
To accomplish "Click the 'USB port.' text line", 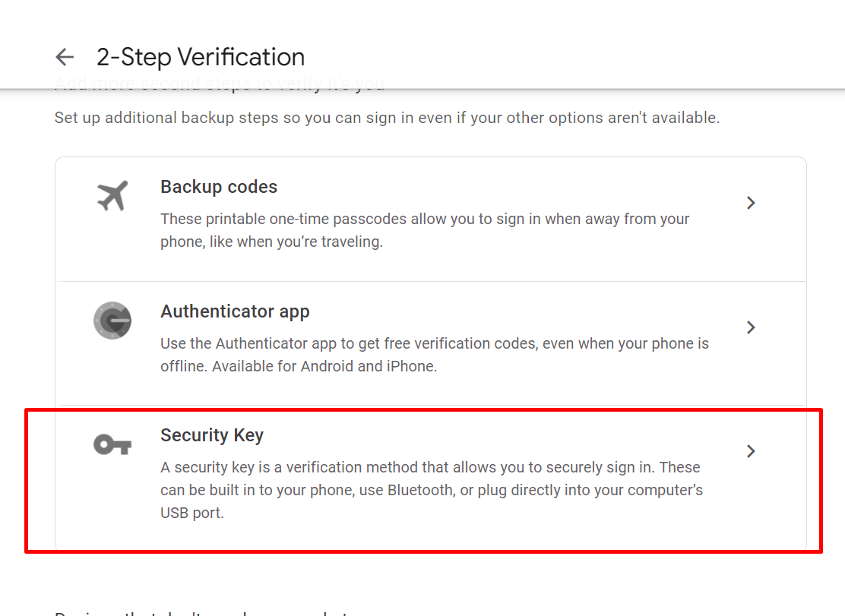I will [x=191, y=513].
